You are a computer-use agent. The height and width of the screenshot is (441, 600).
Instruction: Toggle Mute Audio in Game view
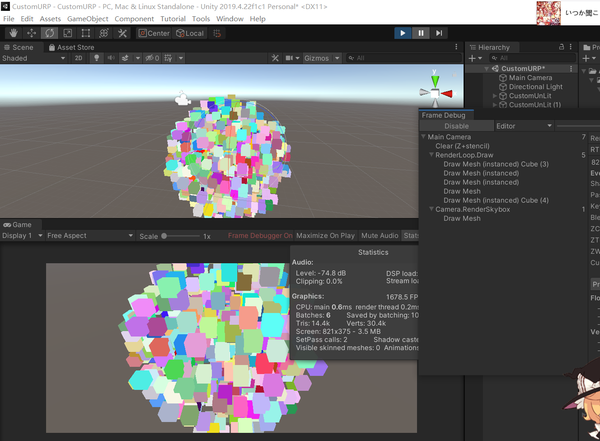(x=378, y=236)
